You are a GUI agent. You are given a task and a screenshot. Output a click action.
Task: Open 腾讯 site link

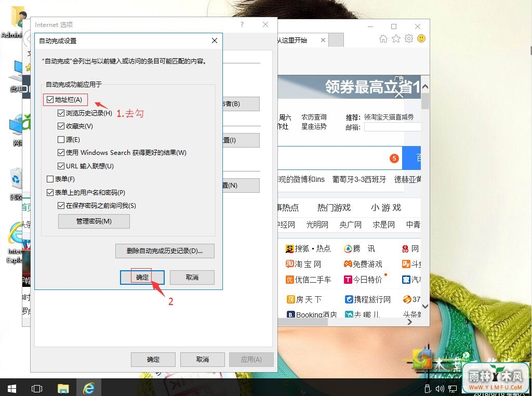(x=360, y=249)
